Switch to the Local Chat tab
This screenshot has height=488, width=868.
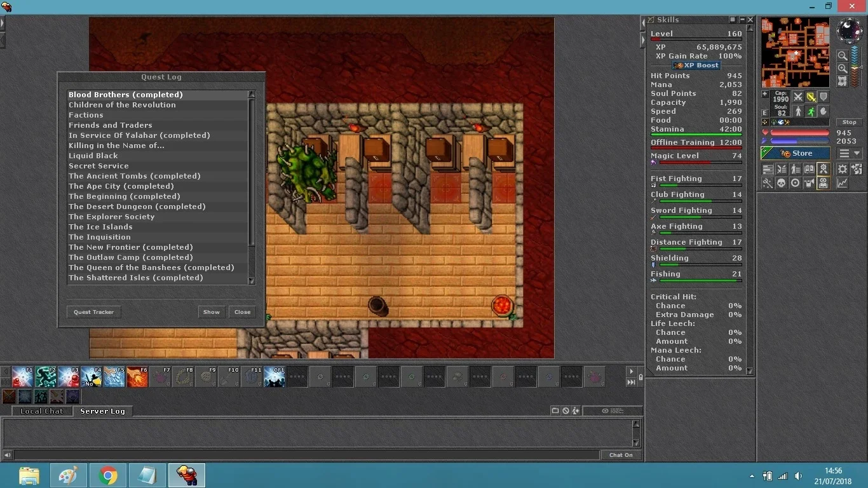tap(42, 411)
